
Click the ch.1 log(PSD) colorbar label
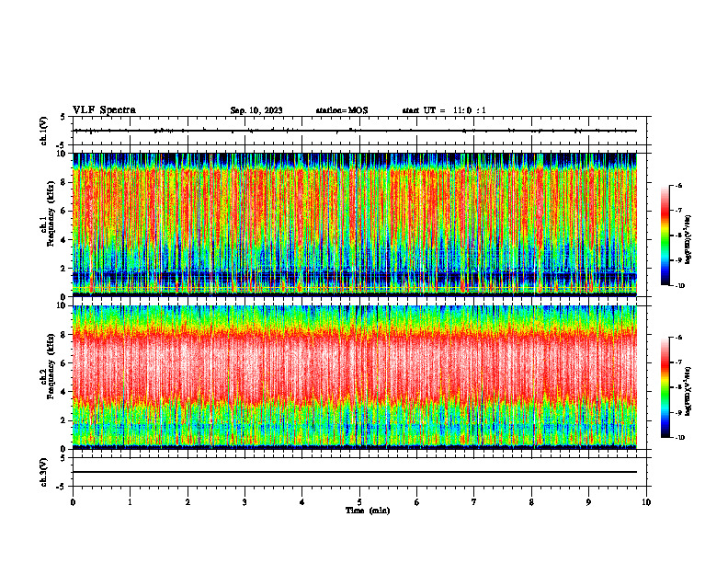[688, 240]
